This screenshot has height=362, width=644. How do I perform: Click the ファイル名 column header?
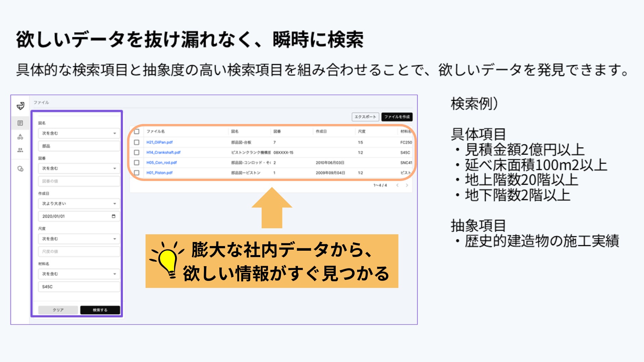156,131
